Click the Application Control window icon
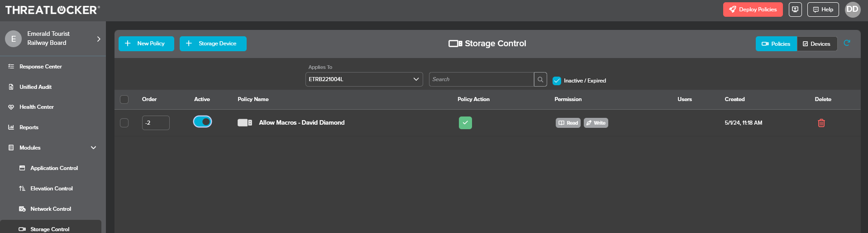 (22, 168)
